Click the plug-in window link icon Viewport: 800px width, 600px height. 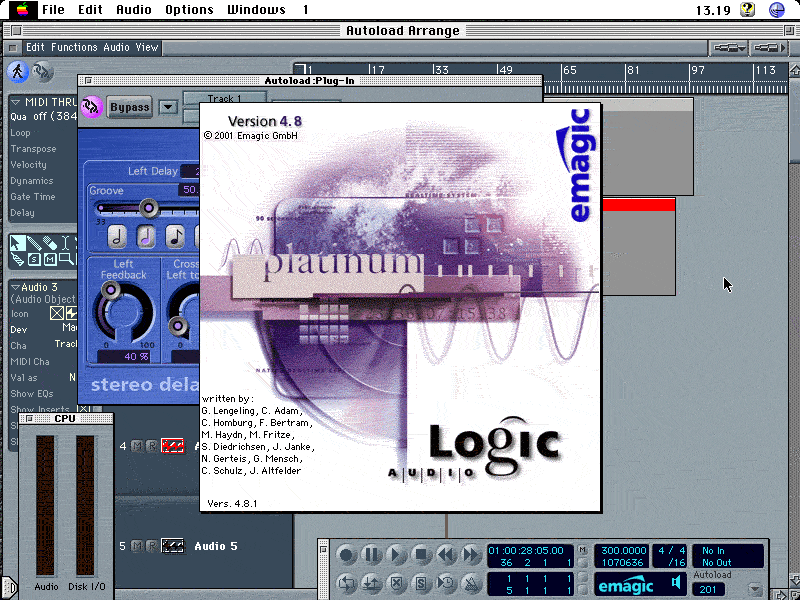point(92,107)
